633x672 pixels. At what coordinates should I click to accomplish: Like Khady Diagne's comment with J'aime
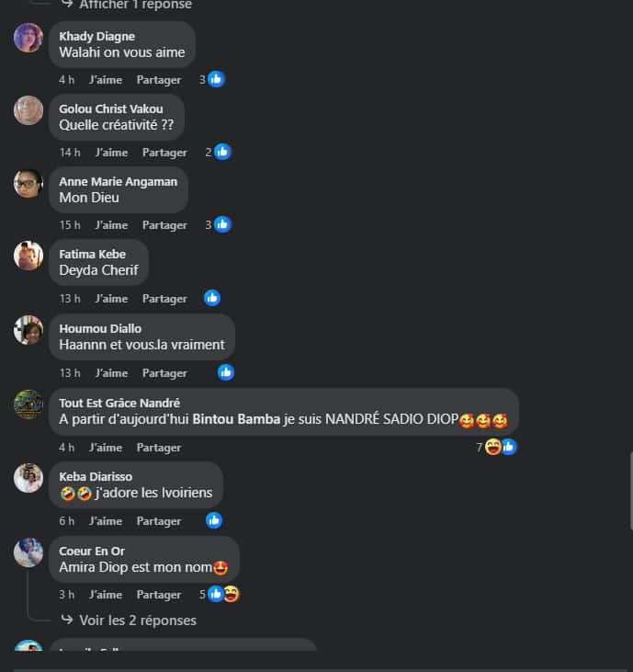coord(106,80)
